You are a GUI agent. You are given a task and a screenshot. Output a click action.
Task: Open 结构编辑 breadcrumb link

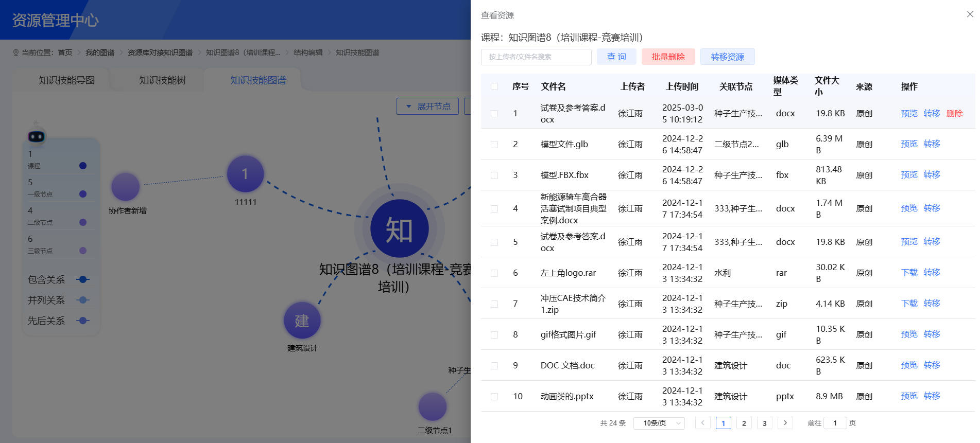308,52
